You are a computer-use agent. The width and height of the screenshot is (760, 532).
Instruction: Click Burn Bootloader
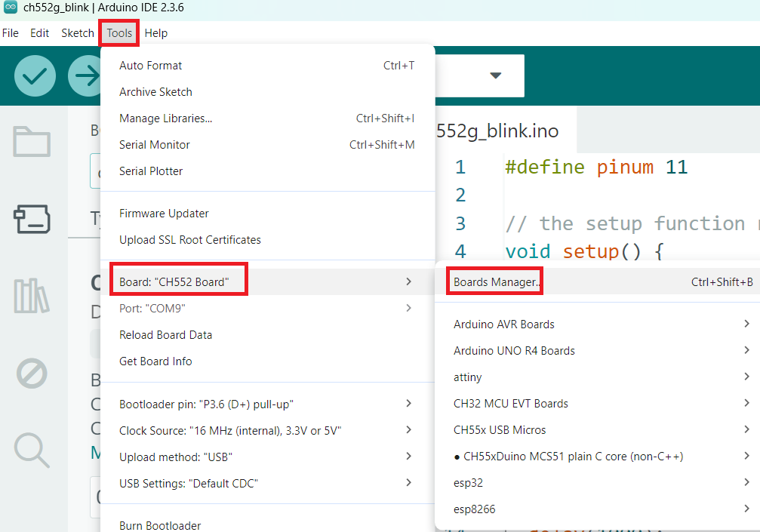(160, 525)
